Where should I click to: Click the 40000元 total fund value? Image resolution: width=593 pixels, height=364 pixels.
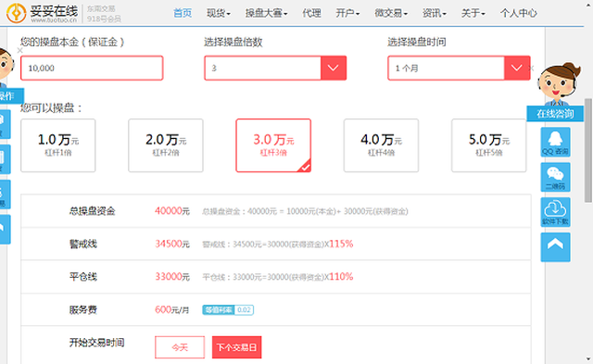coord(172,211)
